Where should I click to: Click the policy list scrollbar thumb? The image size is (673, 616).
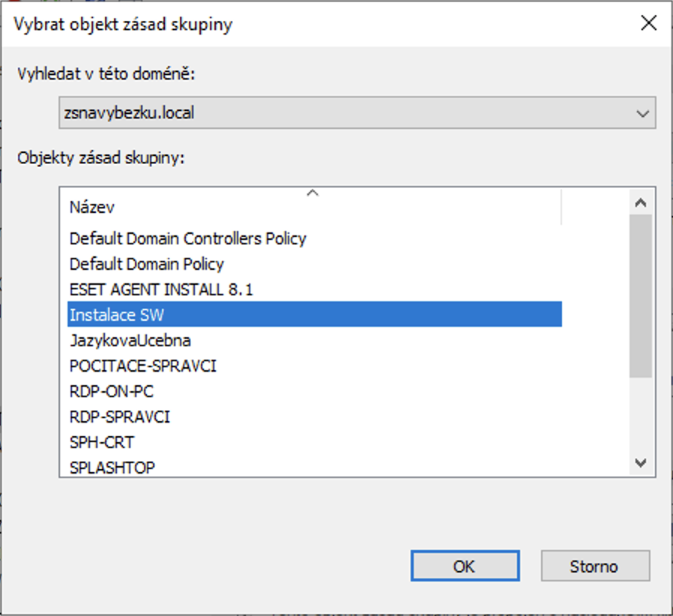tap(640, 295)
